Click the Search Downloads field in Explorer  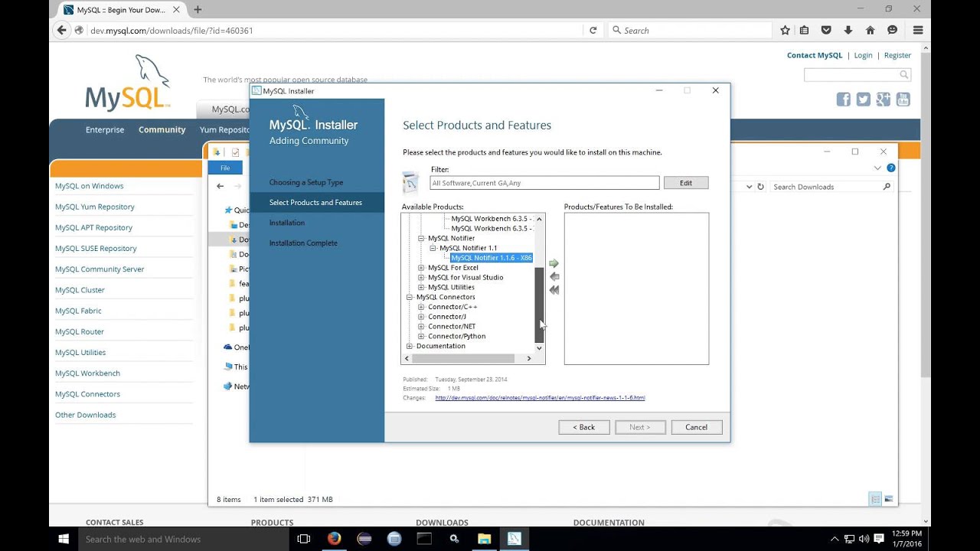pyautogui.click(x=831, y=187)
